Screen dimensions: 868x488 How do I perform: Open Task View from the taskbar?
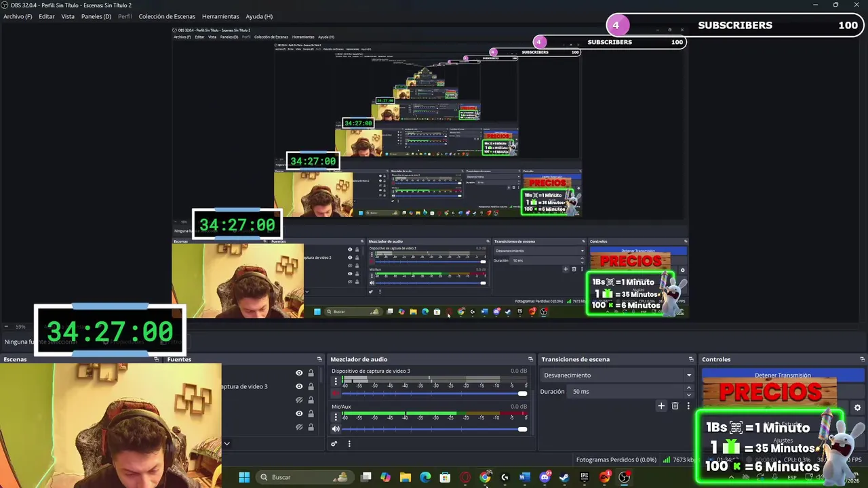tap(366, 477)
